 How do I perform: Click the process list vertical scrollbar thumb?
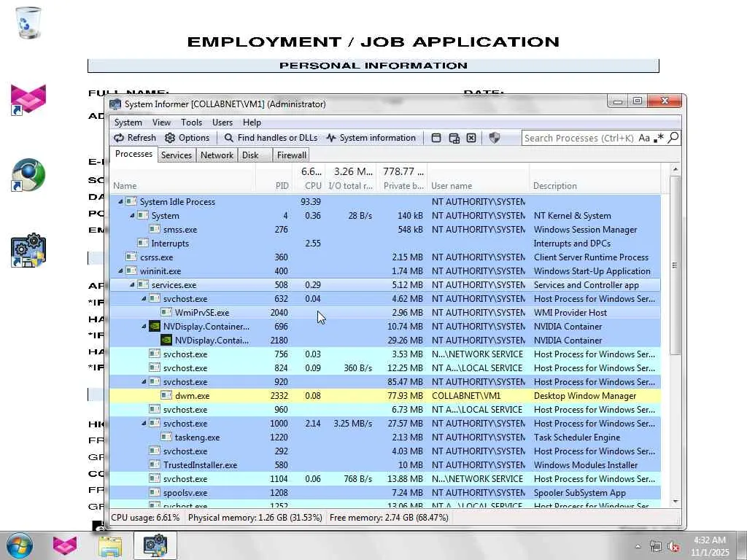(x=675, y=265)
